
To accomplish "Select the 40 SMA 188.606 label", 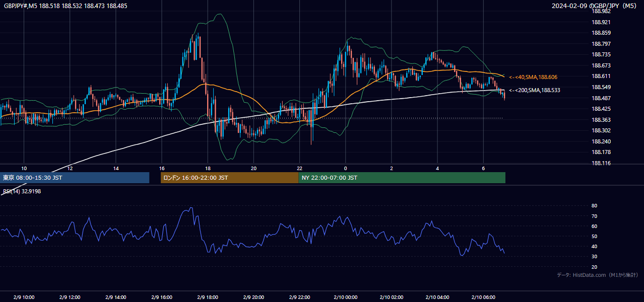I will tap(533, 77).
